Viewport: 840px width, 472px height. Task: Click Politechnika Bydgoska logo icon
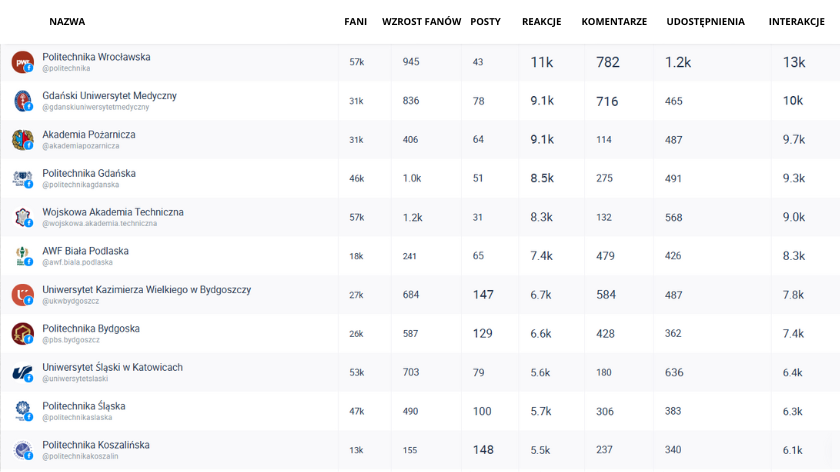(22, 334)
